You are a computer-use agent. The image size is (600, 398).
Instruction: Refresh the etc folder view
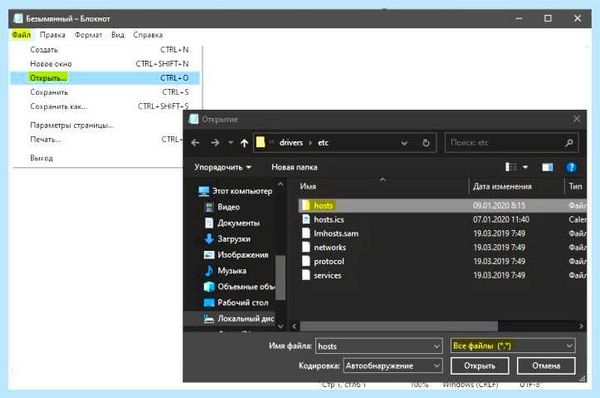[x=426, y=143]
